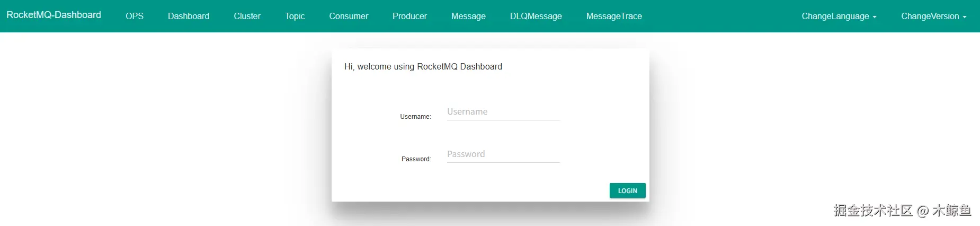Open the OPS menu item

pyautogui.click(x=135, y=16)
